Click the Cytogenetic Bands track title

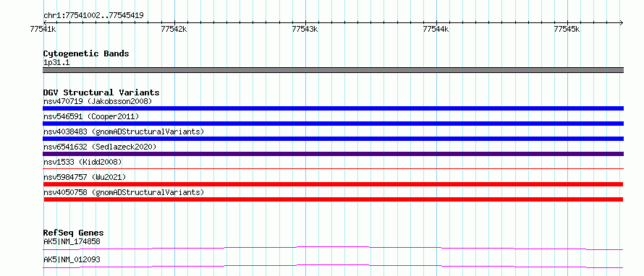86,53
